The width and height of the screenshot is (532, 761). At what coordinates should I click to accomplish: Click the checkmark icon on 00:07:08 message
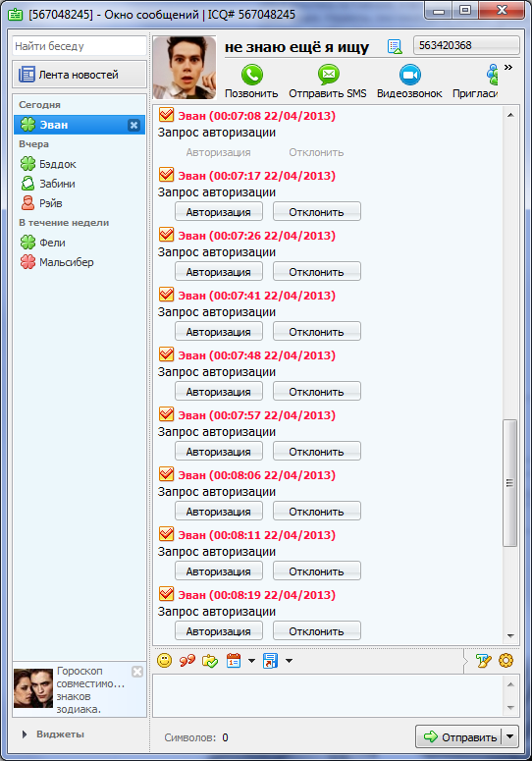coord(166,115)
